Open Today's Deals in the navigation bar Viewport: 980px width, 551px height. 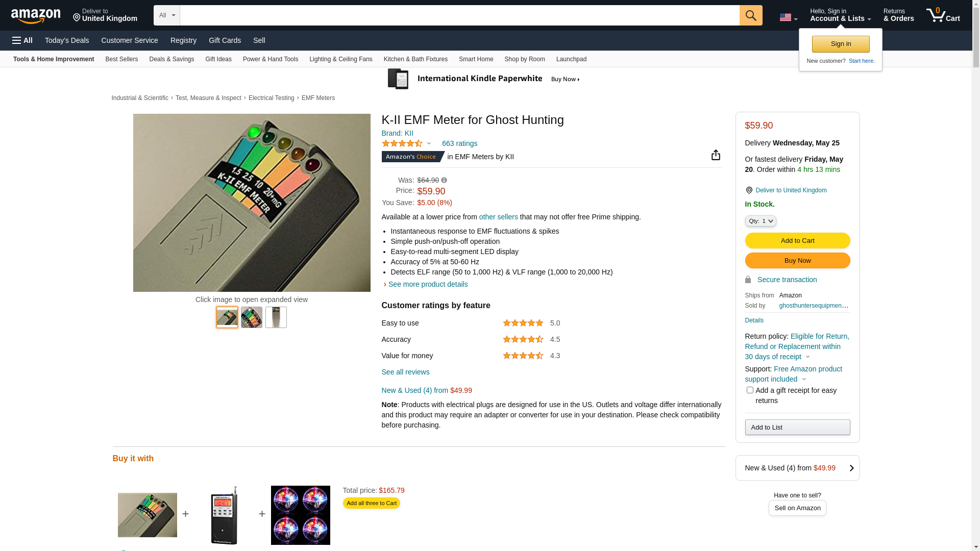tap(67, 40)
